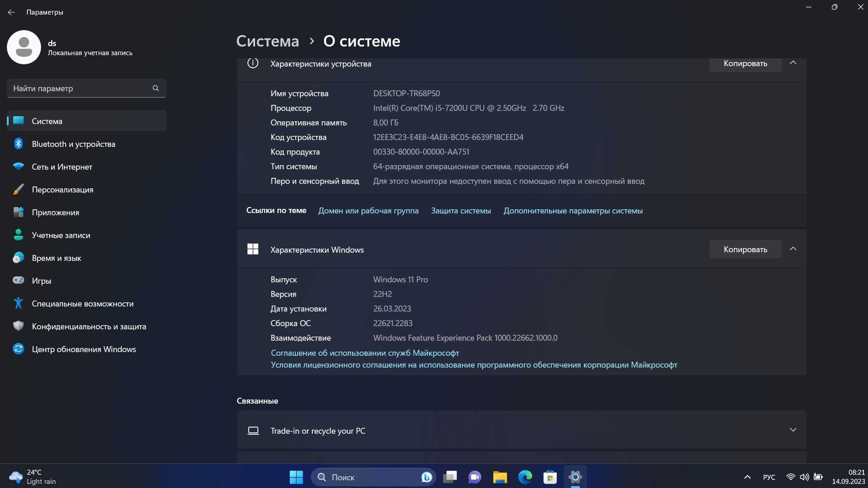868x488 pixels.
Task: Open Сеть и Интернет section
Action: click(87, 166)
